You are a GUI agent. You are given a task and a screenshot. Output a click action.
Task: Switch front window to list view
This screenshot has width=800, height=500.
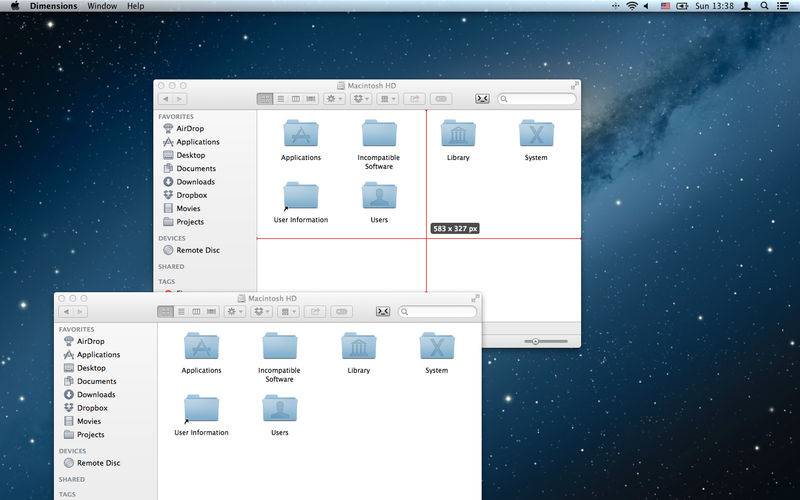[181, 312]
